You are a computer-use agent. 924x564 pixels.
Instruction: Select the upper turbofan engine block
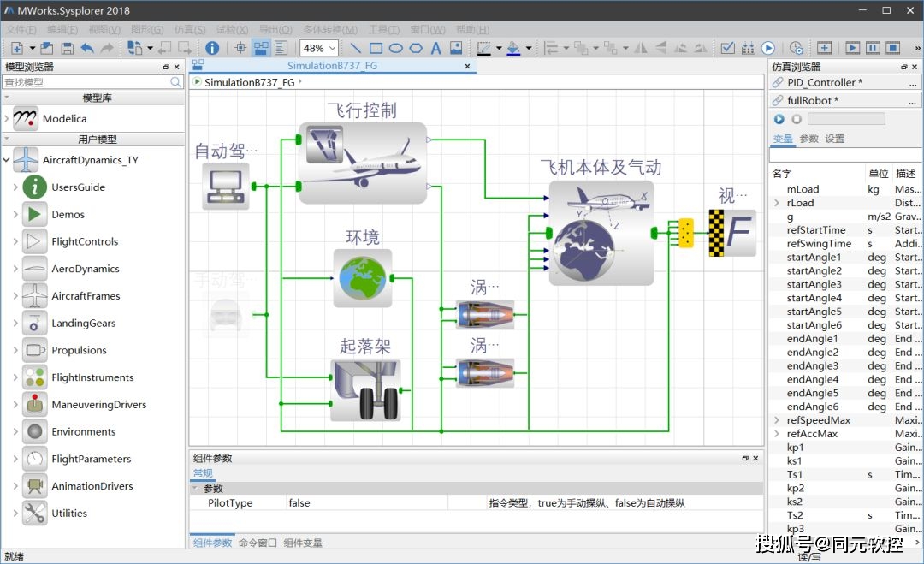coord(485,315)
